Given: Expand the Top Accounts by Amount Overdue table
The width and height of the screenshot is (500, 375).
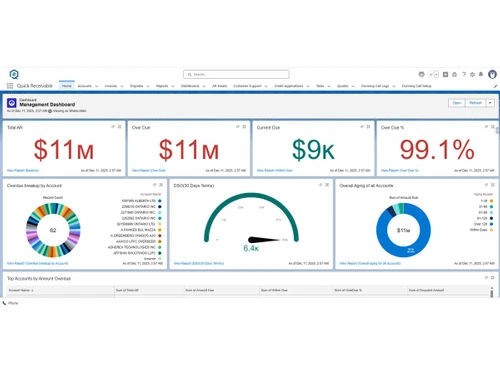Looking at the screenshot, I should 493,277.
